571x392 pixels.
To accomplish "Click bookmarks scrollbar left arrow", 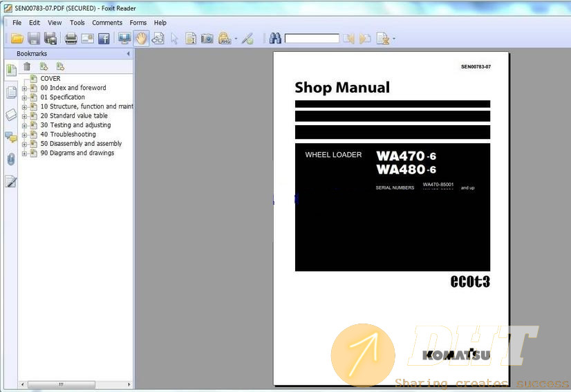I will [23, 384].
